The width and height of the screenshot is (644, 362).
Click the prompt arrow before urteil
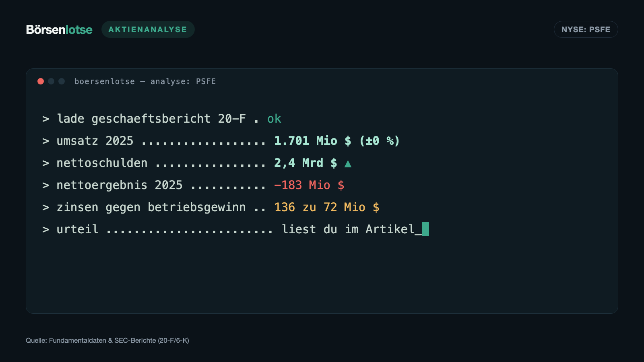click(x=46, y=230)
